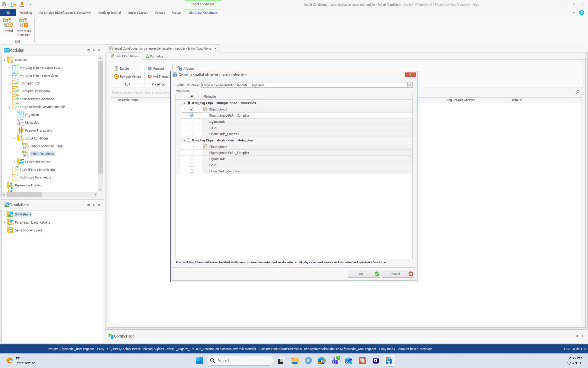This screenshot has height=368, width=588.
Task: Uncheck Efgartigimod-FcRn_Complex under multiple dose
Action: 192,115
